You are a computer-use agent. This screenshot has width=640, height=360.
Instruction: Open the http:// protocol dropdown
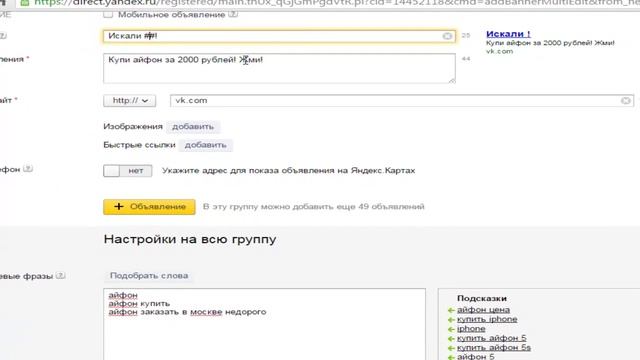pyautogui.click(x=129, y=100)
